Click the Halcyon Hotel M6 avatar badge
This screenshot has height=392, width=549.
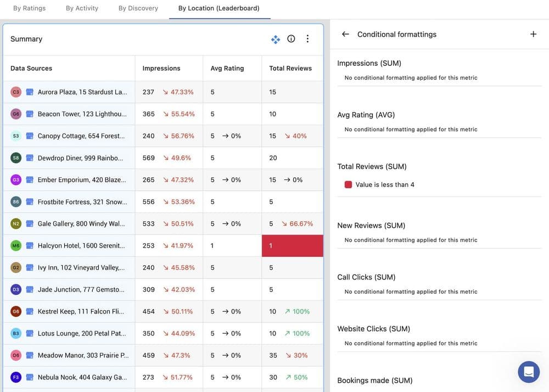click(x=16, y=246)
